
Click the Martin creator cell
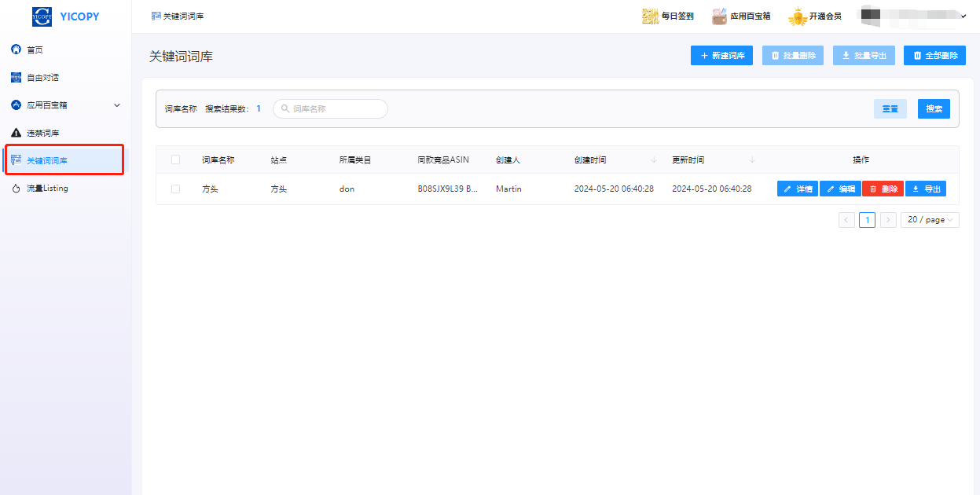point(508,189)
